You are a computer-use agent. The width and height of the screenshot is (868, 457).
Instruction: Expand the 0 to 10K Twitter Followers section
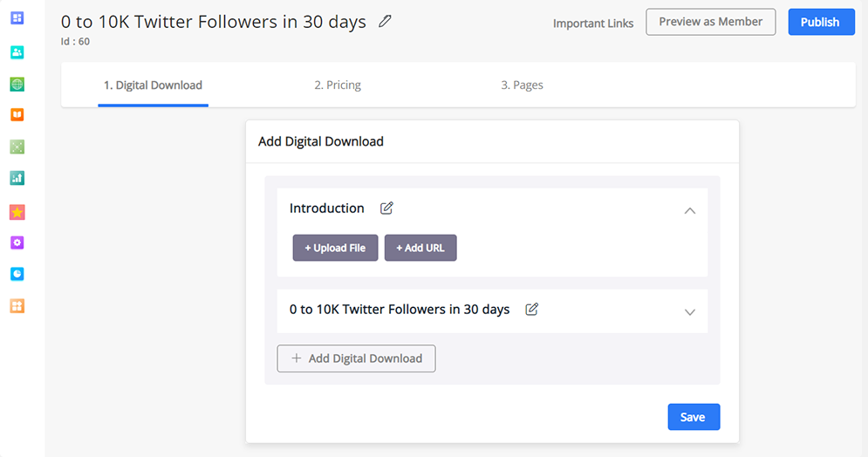pos(690,312)
